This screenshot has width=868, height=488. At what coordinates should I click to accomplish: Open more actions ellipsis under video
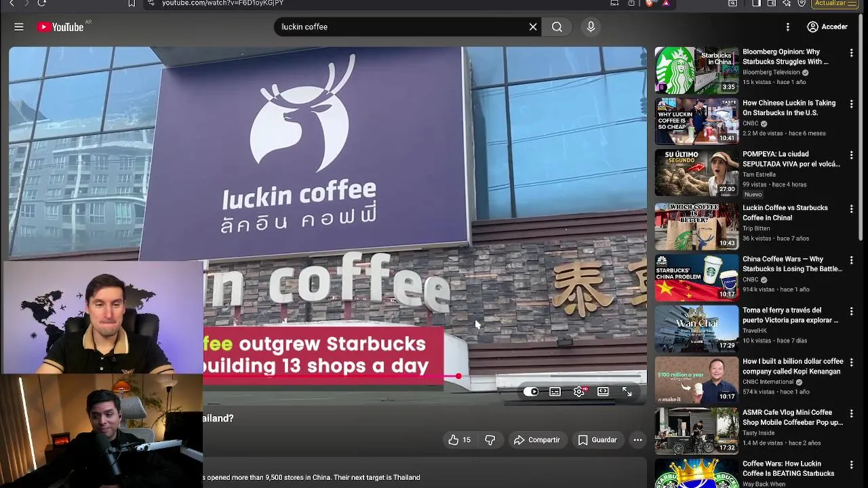pyautogui.click(x=637, y=440)
